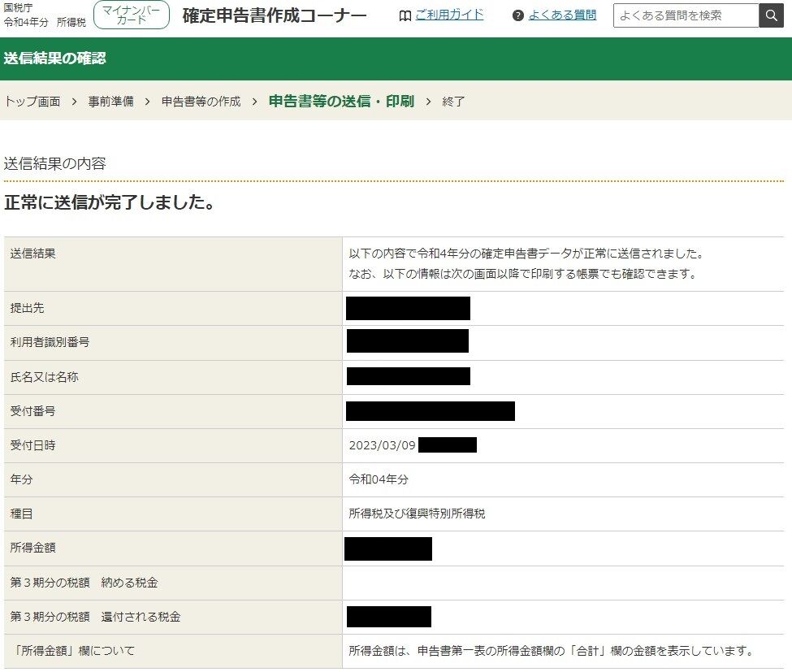Click the 送信結果の確認 header banner

click(x=396, y=59)
